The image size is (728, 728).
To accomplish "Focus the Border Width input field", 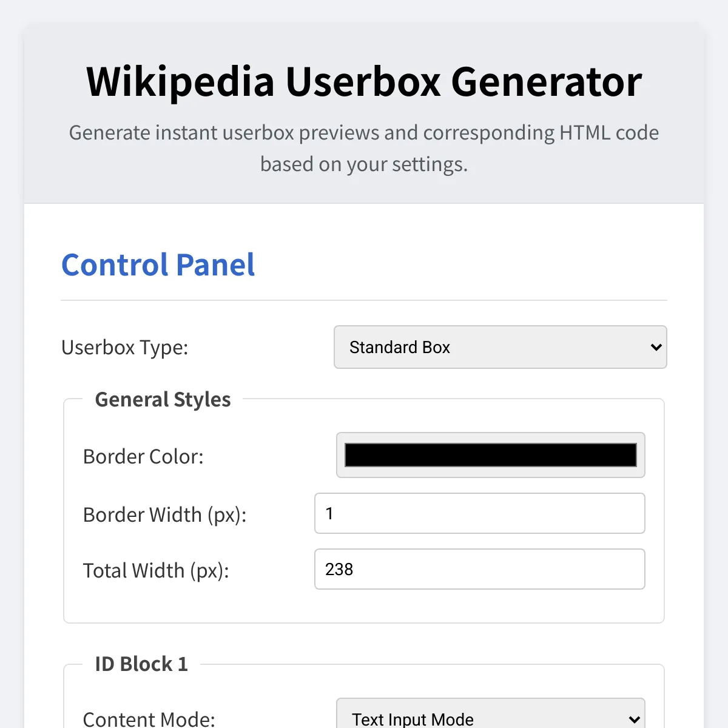I will (x=479, y=513).
